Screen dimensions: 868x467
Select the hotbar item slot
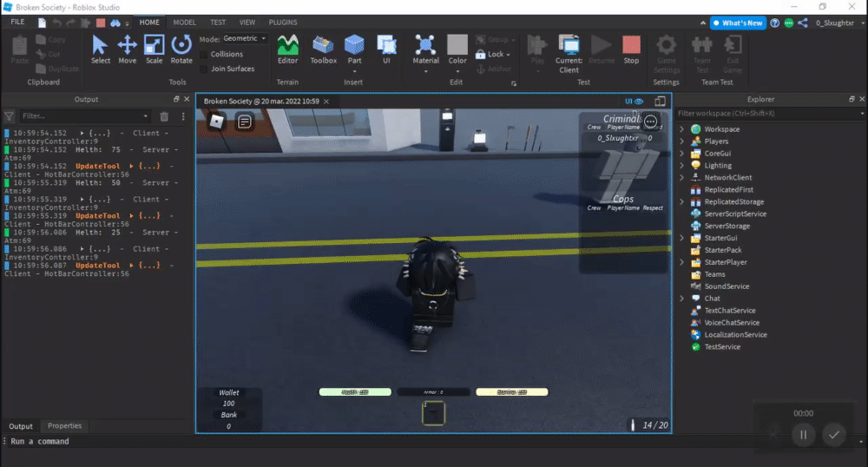433,413
